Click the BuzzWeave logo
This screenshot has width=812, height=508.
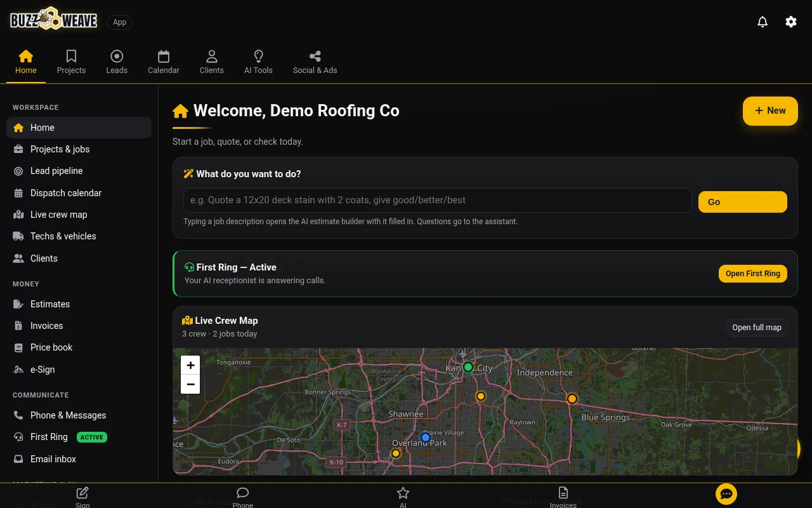(54, 19)
